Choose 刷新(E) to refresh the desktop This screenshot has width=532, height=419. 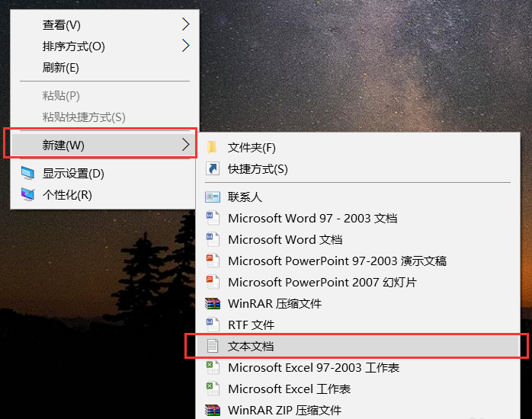(104, 68)
